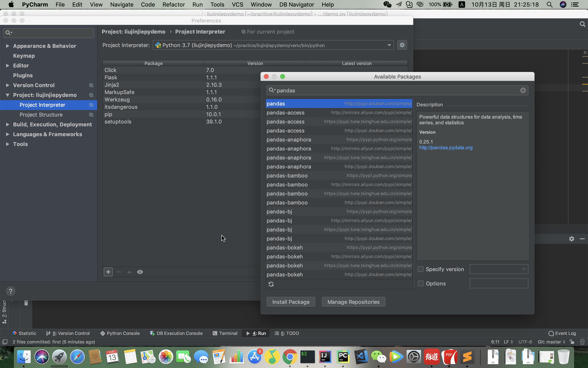Click the interpreter settings gear icon

(402, 45)
